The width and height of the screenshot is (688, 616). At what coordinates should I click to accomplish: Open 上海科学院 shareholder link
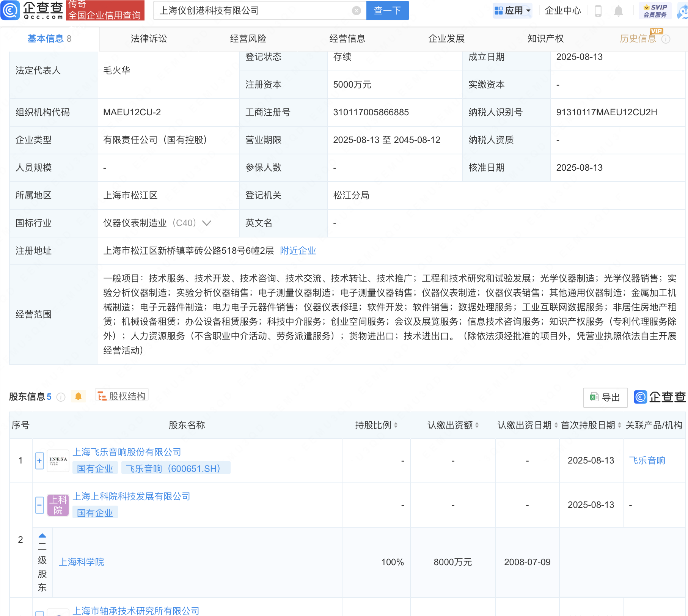coord(82,562)
